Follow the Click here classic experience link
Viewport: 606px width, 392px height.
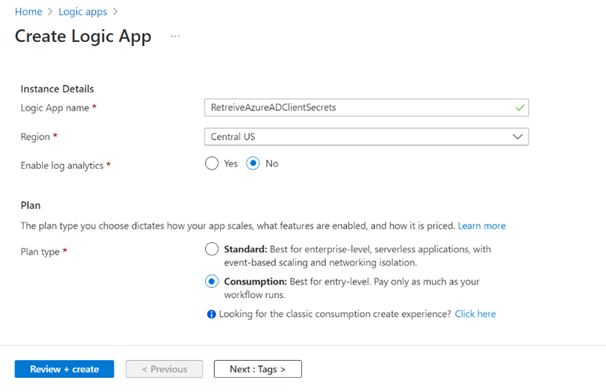coord(475,314)
